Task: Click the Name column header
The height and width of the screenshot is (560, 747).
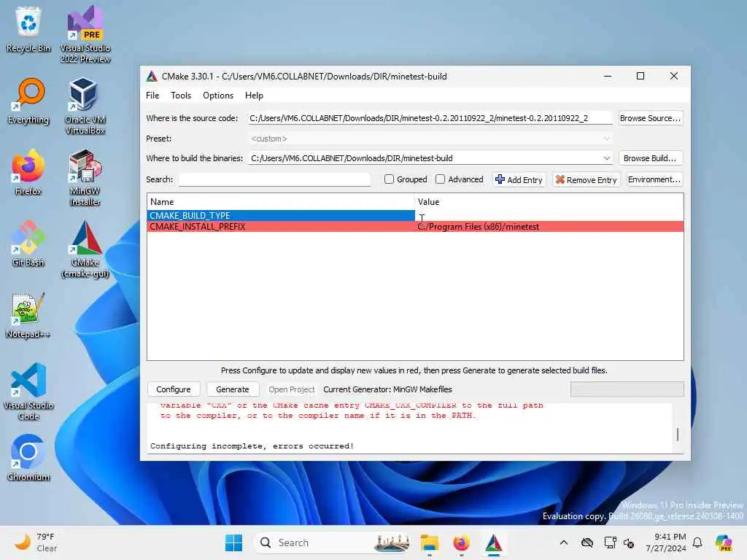Action: (x=281, y=202)
